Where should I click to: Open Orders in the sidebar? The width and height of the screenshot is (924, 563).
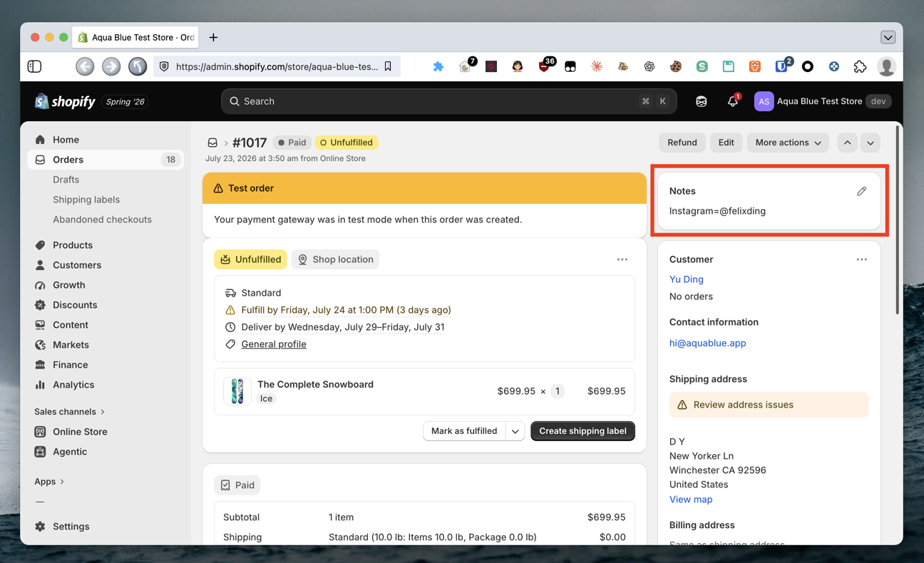[x=106, y=160]
